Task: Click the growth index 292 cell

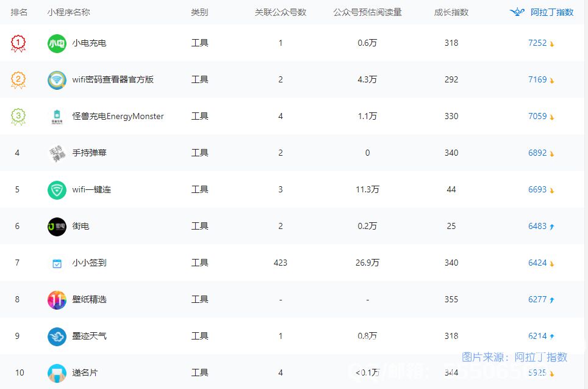Action: coord(451,79)
